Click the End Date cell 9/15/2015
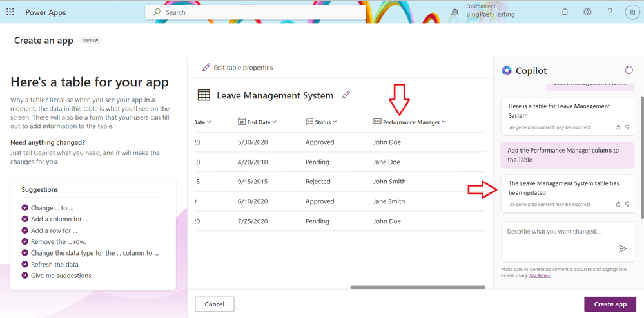 click(x=252, y=182)
